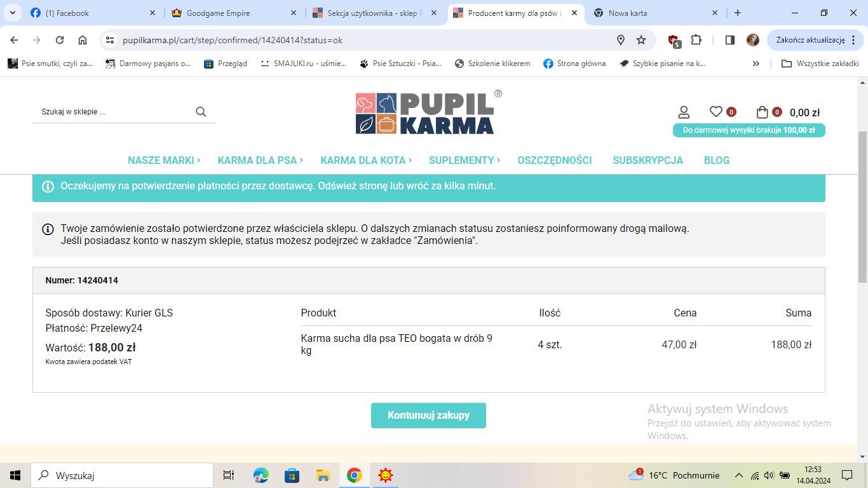Toggle the browser side panel

coord(729,40)
